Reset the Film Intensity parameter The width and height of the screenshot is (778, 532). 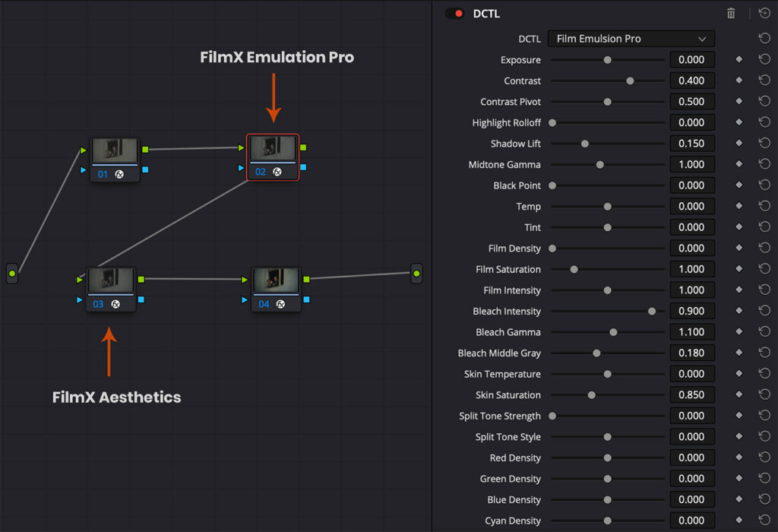pyautogui.click(x=764, y=290)
